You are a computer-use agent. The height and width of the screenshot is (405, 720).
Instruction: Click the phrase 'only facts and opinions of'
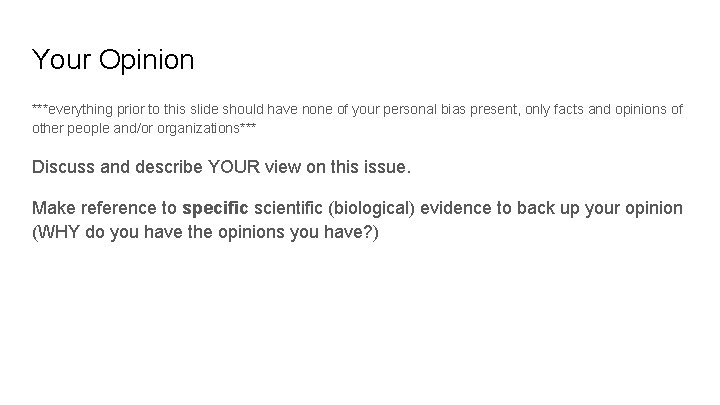pos(604,110)
